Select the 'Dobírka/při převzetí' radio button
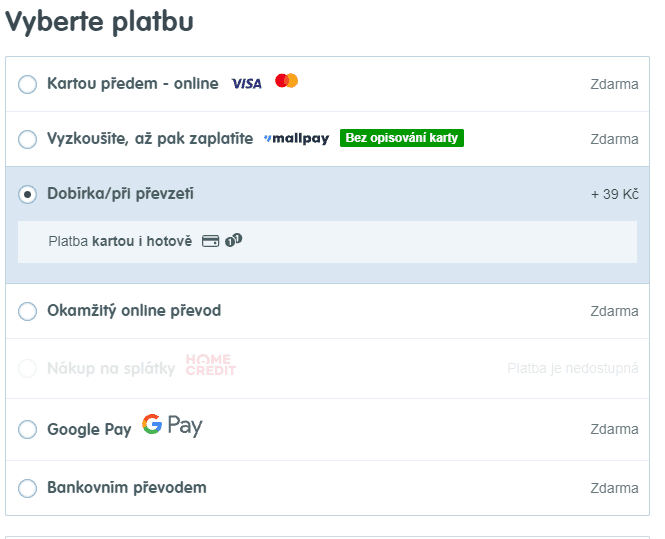Screen dimensions: 665x539 tap(28, 194)
